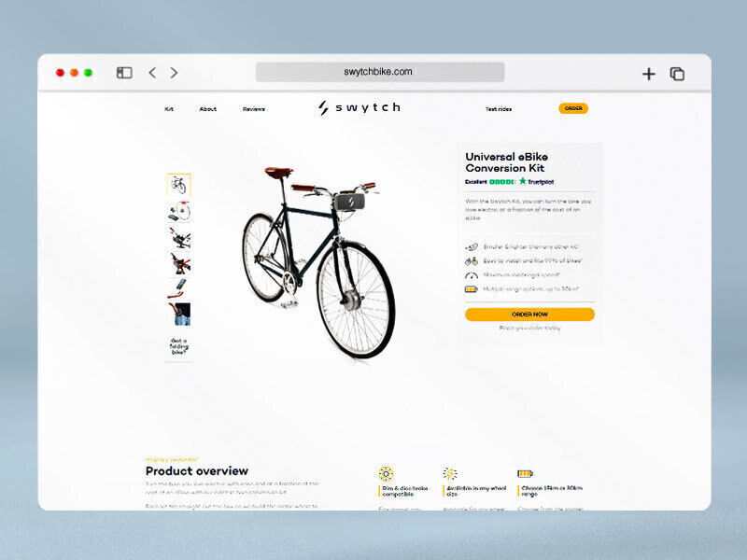Open the Test rides link
Viewport: 747px width, 560px height.
click(x=499, y=109)
